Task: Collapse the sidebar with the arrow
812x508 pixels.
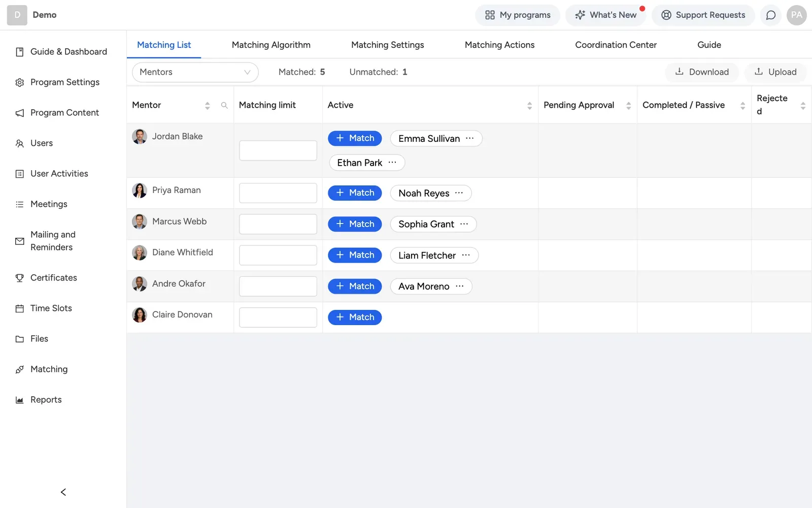Action: coord(63,492)
